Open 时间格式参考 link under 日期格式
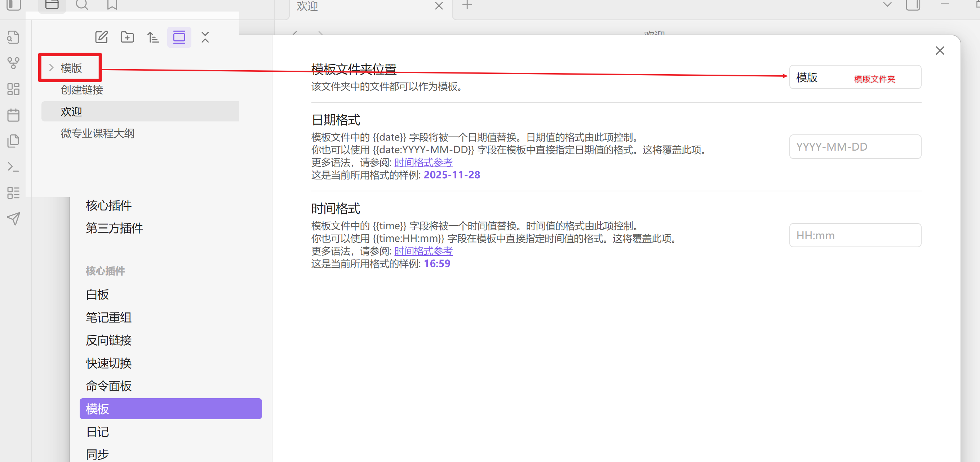 tap(423, 163)
